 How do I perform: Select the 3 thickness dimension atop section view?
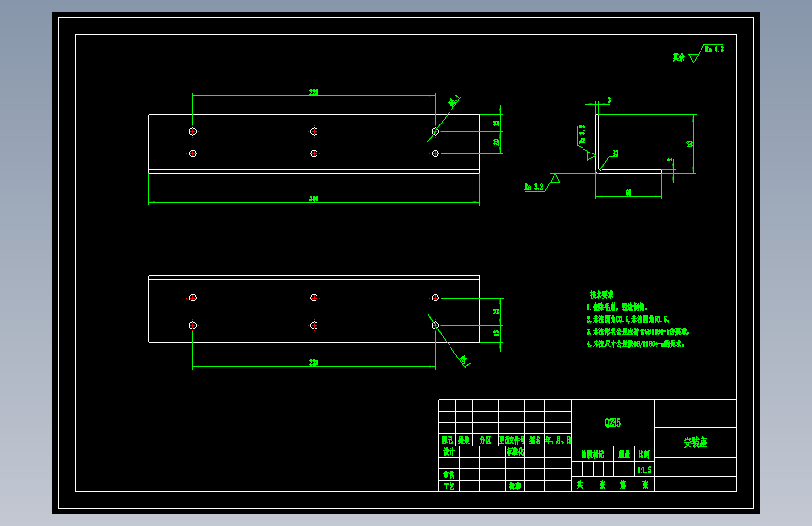point(609,100)
